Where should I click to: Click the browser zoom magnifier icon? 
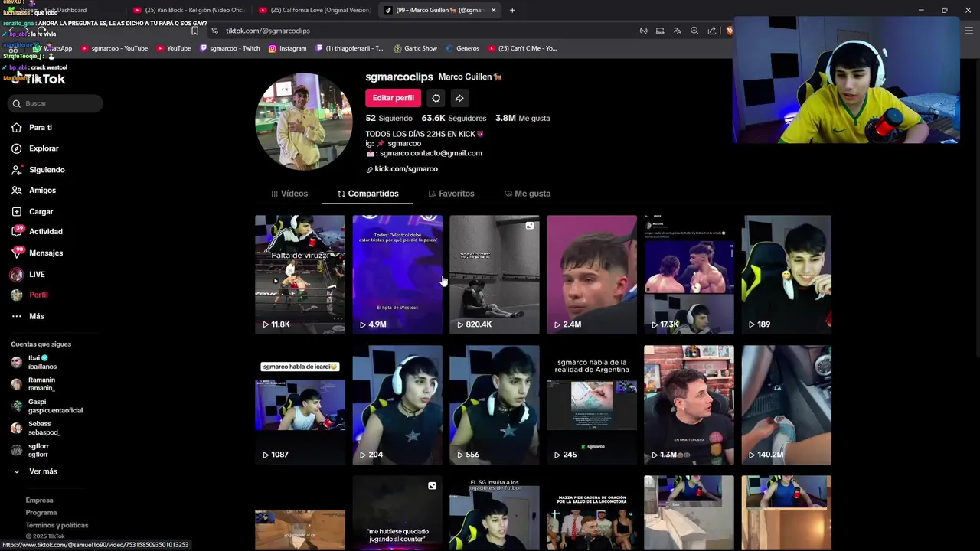[x=694, y=31]
